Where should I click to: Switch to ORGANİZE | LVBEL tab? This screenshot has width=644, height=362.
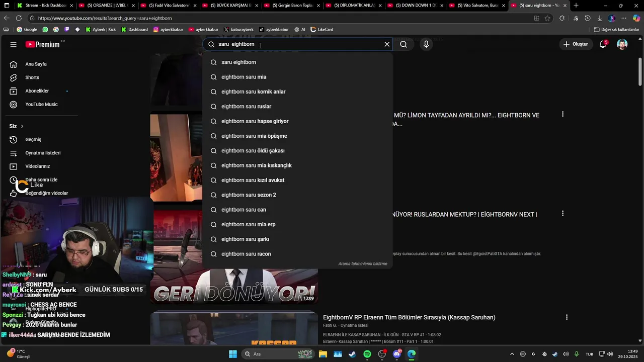[x=106, y=6]
